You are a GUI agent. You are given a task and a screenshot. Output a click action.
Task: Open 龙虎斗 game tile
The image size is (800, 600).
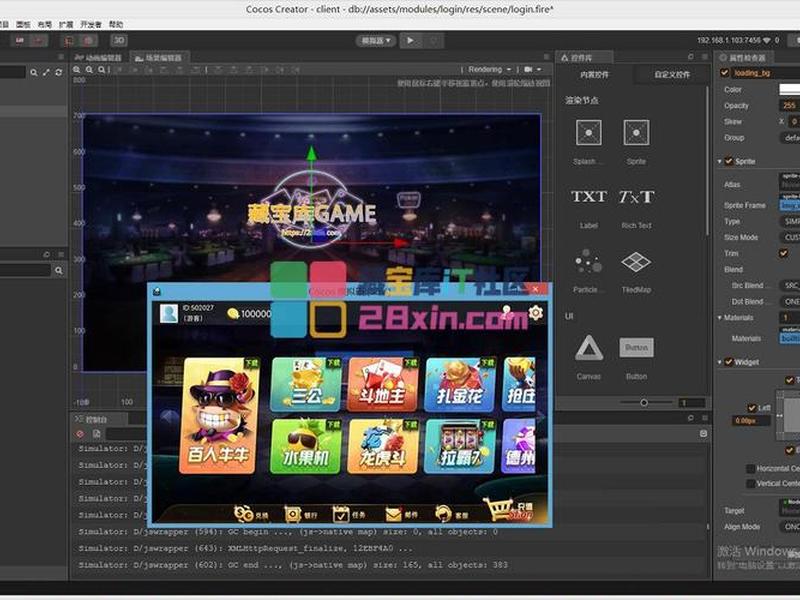(x=382, y=446)
